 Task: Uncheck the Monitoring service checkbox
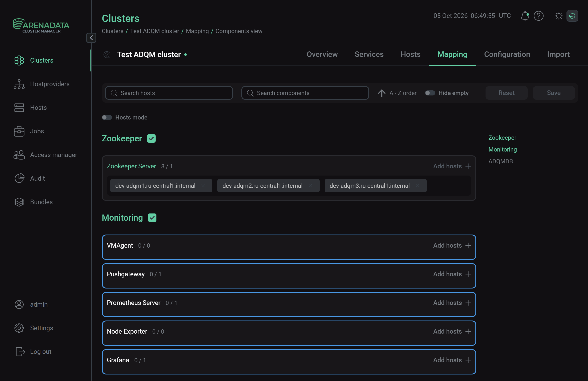(152, 218)
